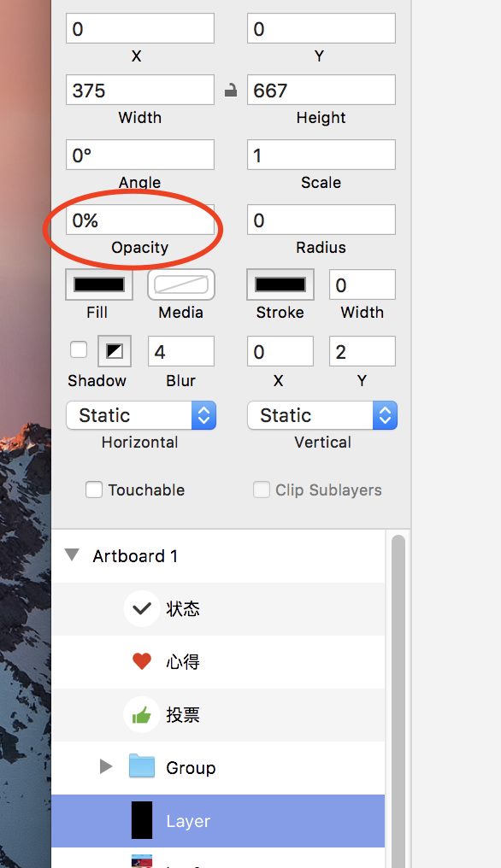Collapse the Artboard 1 disclosure triangle
The image size is (501, 868).
coord(72,554)
